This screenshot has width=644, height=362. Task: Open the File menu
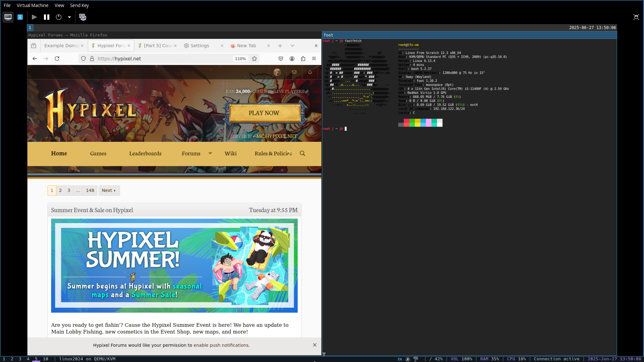(7, 5)
